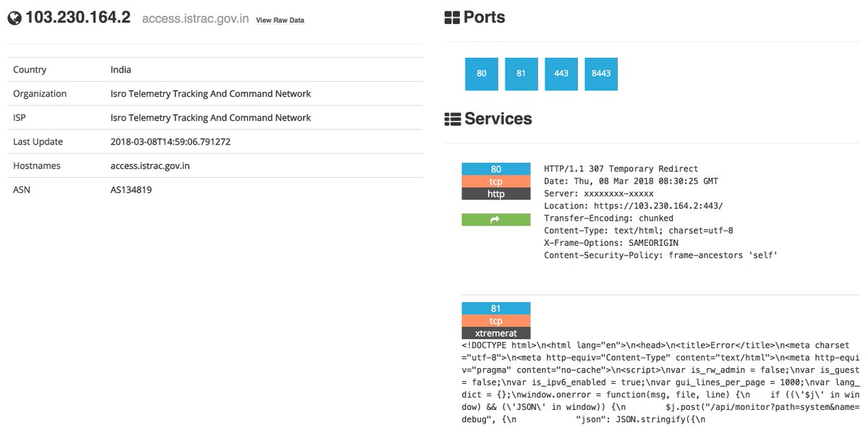This screenshot has width=868, height=436.
Task: Select port 443 tile
Action: (561, 74)
